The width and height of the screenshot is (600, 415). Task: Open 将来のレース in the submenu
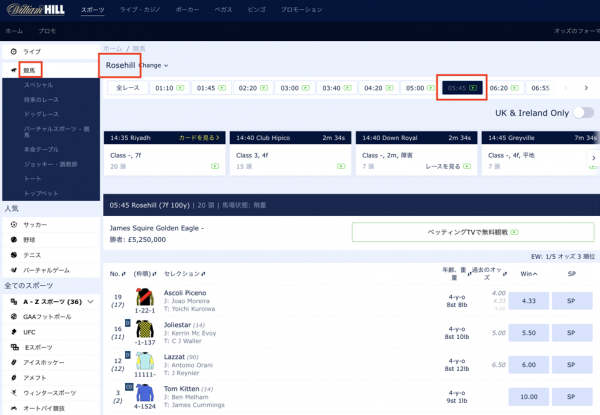(41, 99)
